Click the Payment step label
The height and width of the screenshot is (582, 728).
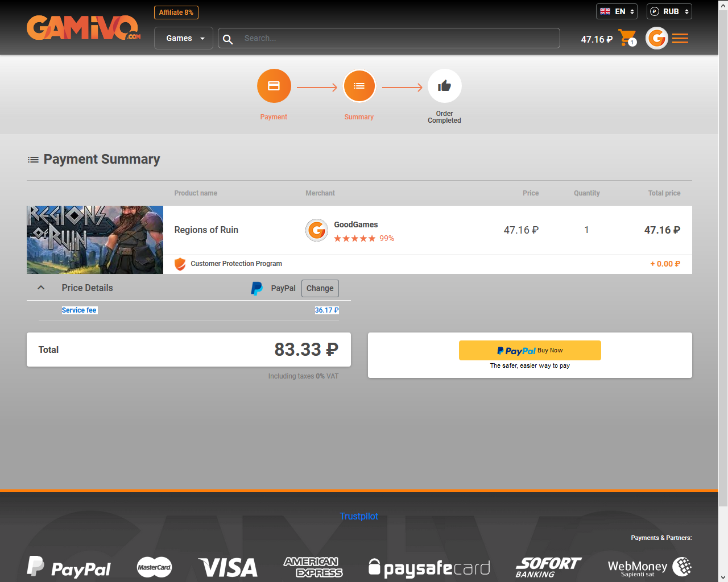click(274, 117)
